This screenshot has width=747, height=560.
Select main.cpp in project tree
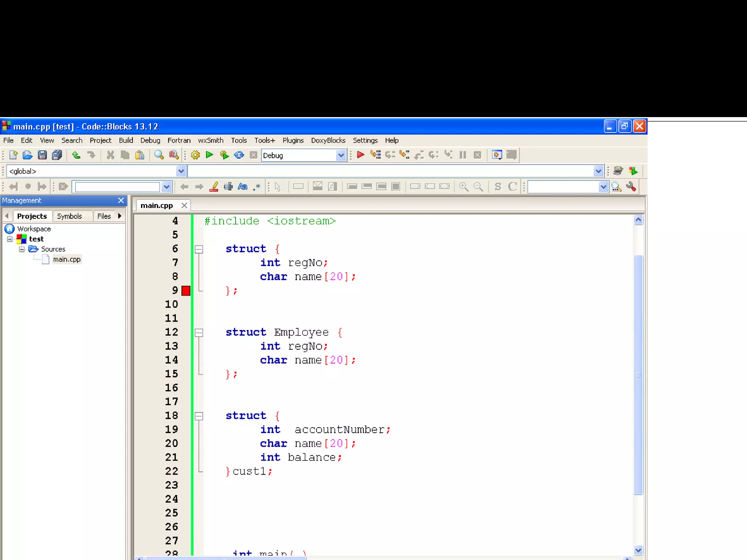coord(67,259)
